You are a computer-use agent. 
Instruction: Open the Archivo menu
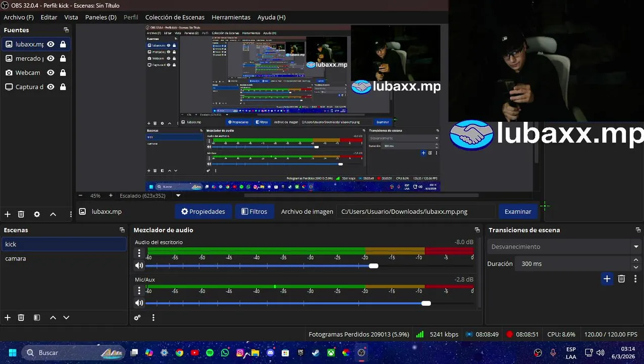19,17
